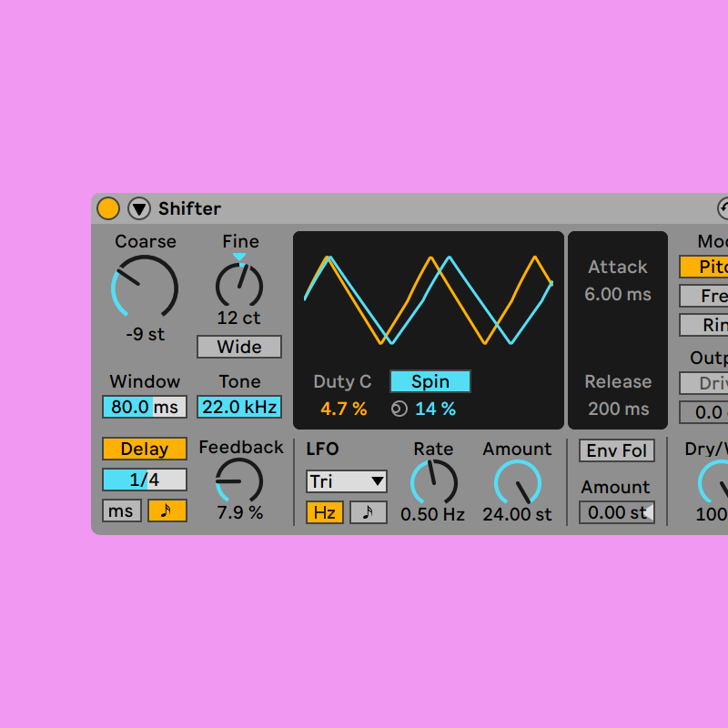Viewport: 728px width, 728px height.
Task: Select Hz for LFO rate
Action: pyautogui.click(x=324, y=512)
